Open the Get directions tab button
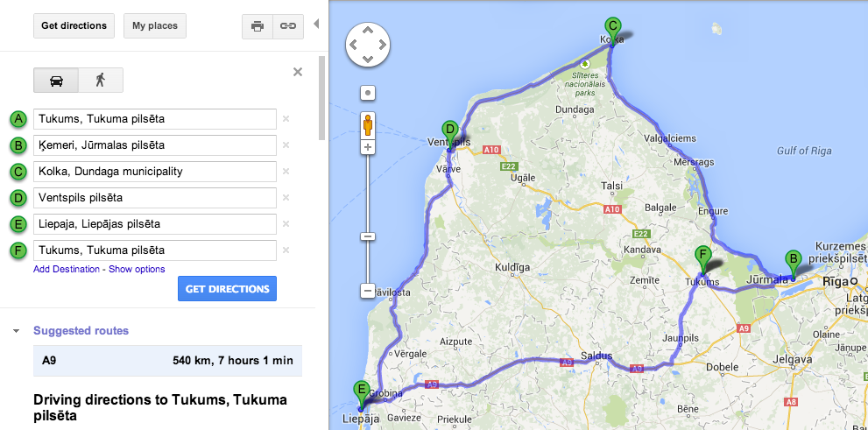 tap(74, 26)
